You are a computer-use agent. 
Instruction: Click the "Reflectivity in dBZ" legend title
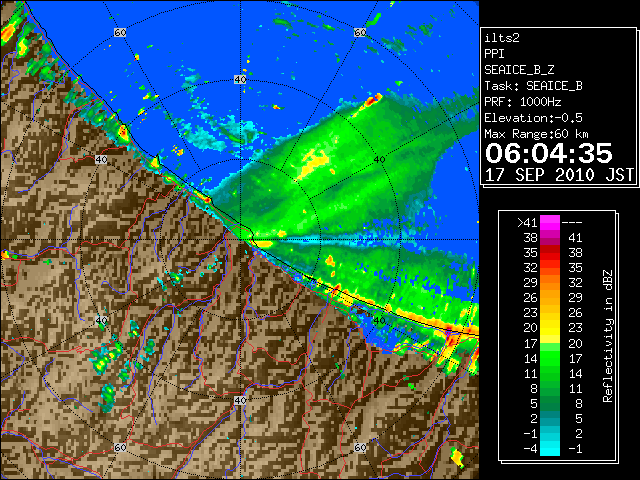click(608, 336)
